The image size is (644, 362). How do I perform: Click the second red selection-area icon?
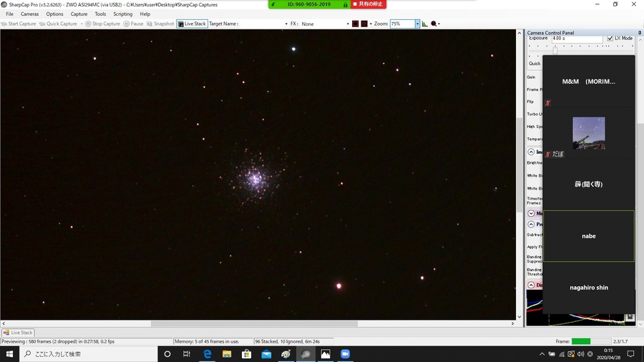[x=364, y=24]
